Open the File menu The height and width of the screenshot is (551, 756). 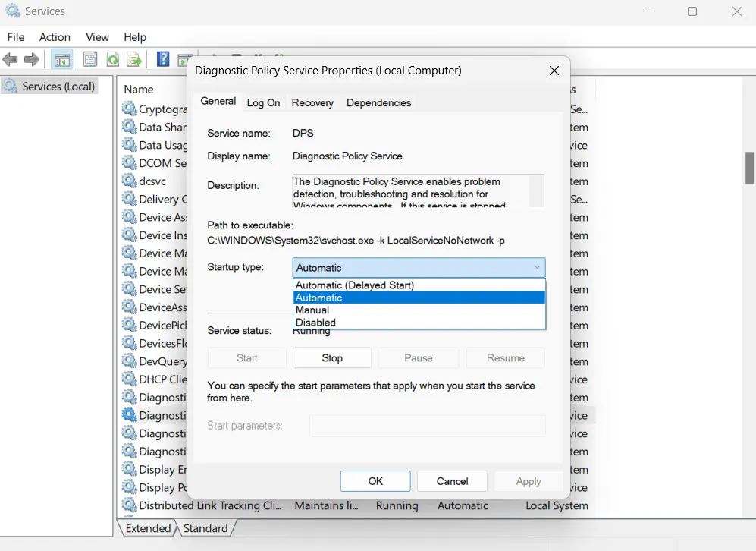coord(16,37)
